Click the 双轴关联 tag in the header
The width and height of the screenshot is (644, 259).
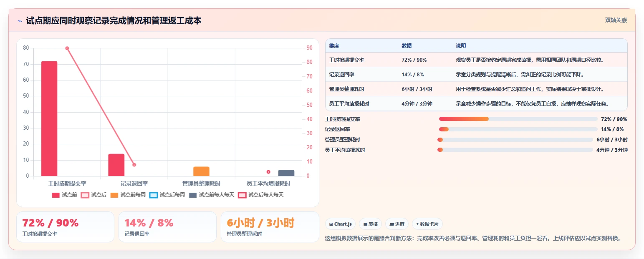click(x=616, y=20)
